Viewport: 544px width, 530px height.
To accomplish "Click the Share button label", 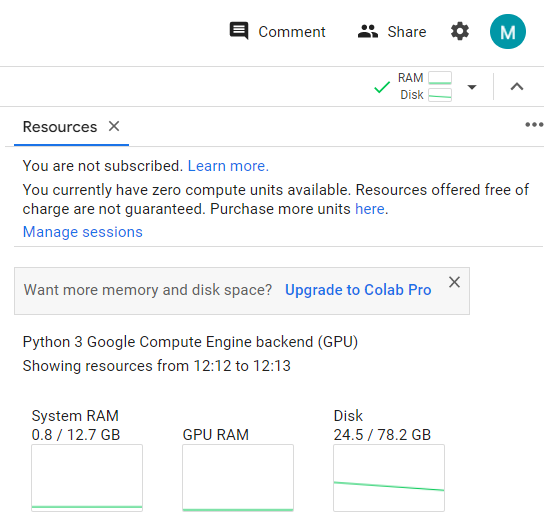I will click(x=407, y=32).
